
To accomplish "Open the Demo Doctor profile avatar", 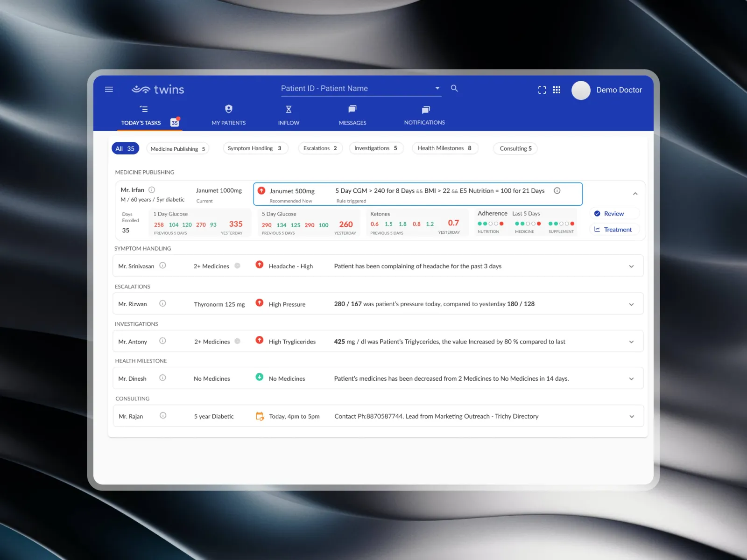I will pos(581,90).
